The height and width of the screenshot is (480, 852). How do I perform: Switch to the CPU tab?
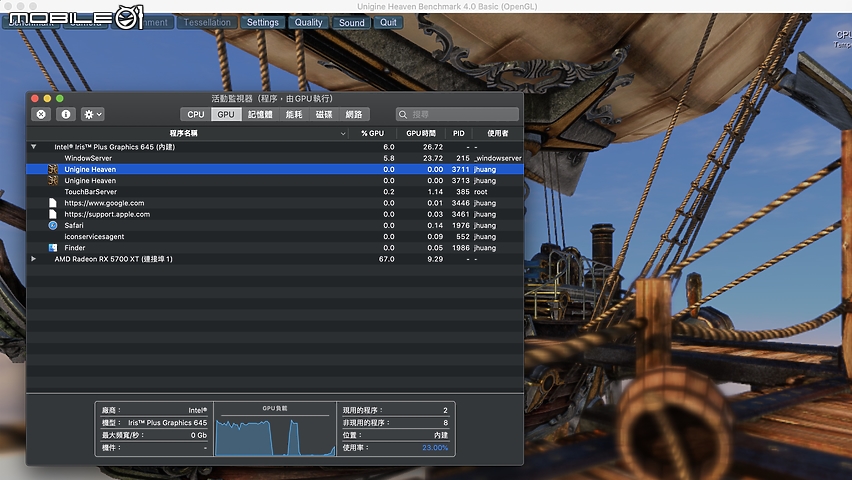(196, 114)
